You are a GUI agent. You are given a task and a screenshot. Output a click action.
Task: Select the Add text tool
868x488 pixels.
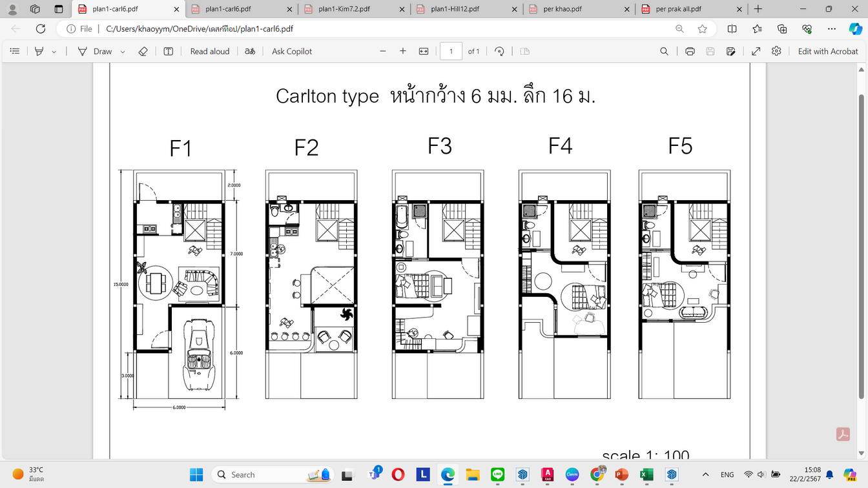tap(168, 51)
